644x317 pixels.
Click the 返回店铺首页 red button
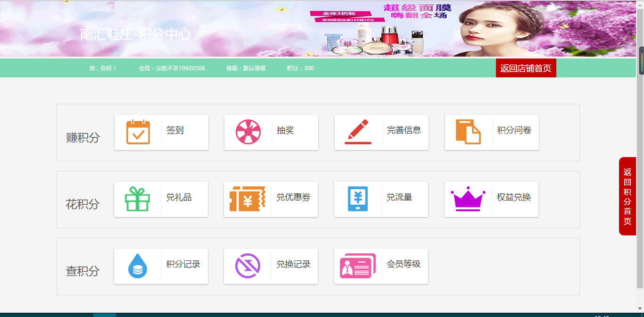[526, 67]
